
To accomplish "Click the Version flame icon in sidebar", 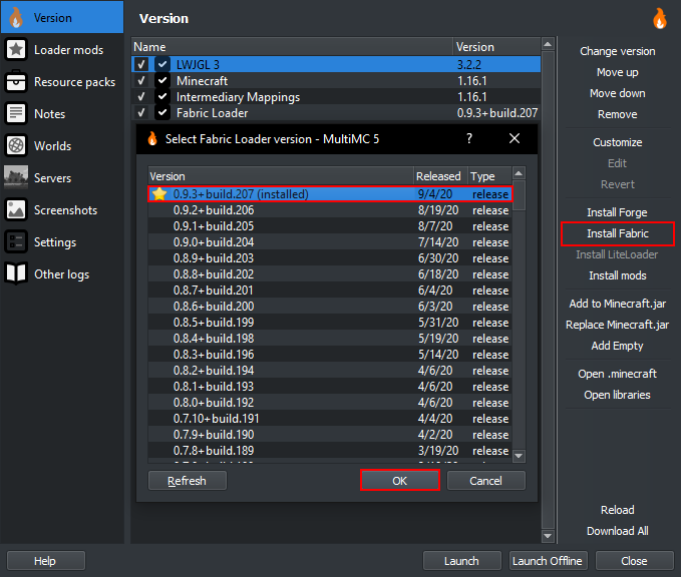I will pyautogui.click(x=16, y=17).
